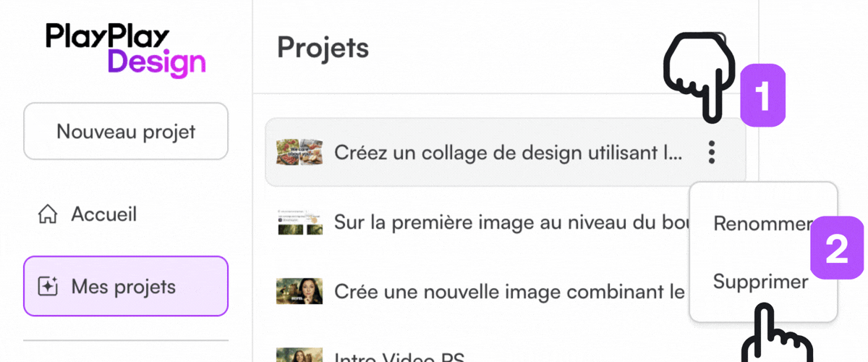
Task: Click the purple number 2 badge
Action: [838, 248]
